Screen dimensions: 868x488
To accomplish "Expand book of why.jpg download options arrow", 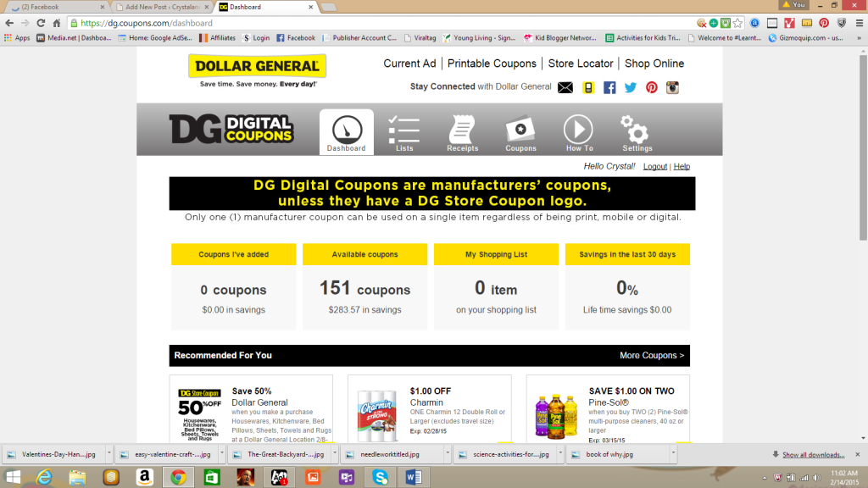I will (674, 454).
